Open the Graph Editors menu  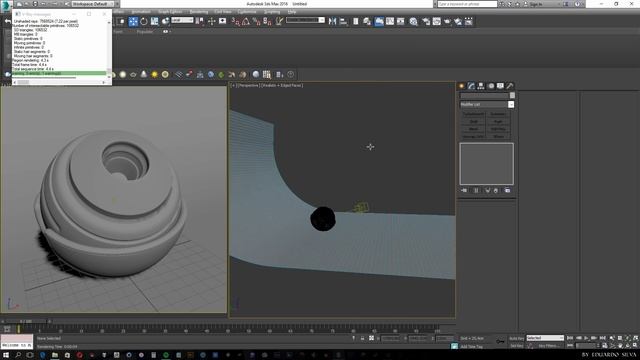[x=170, y=12]
